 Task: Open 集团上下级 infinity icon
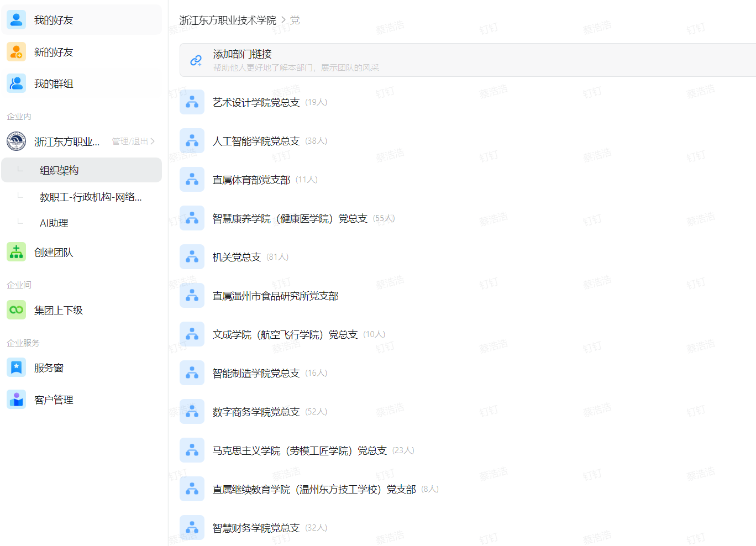pyautogui.click(x=16, y=310)
